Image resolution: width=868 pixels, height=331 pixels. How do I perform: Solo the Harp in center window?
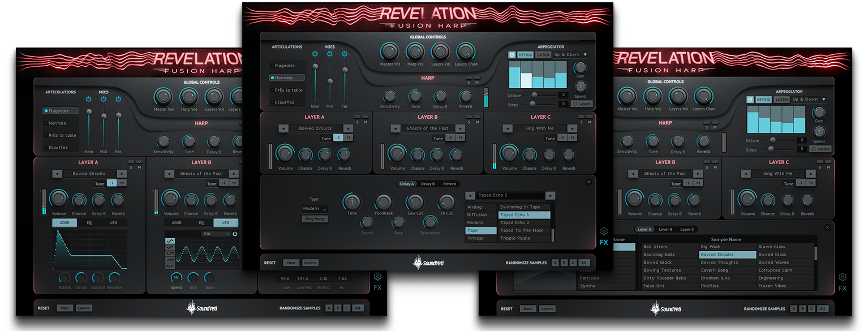click(469, 78)
